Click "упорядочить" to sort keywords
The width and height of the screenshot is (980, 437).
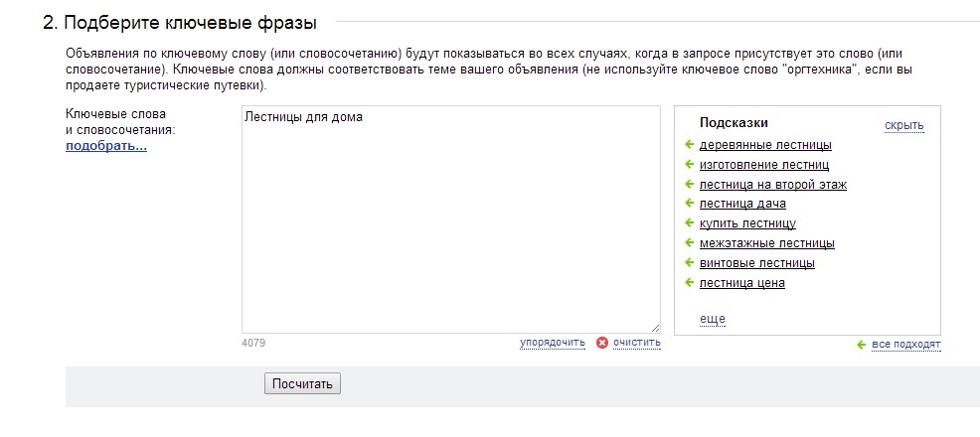point(552,343)
